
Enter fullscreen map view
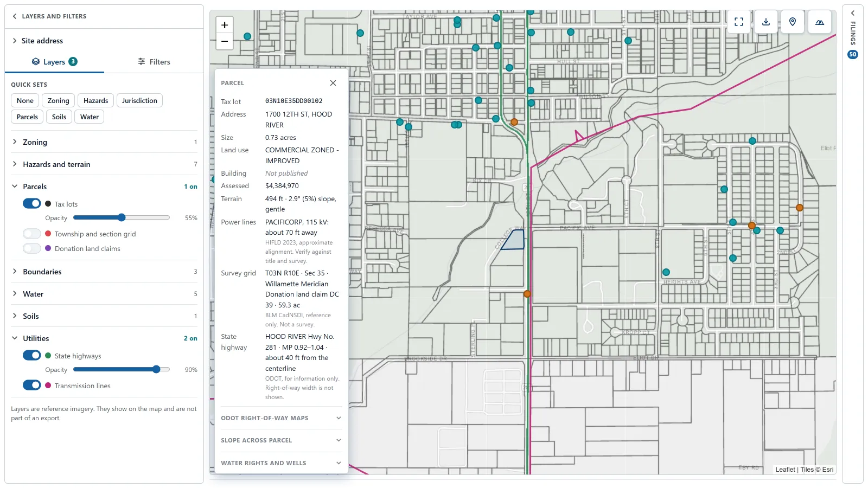[739, 22]
